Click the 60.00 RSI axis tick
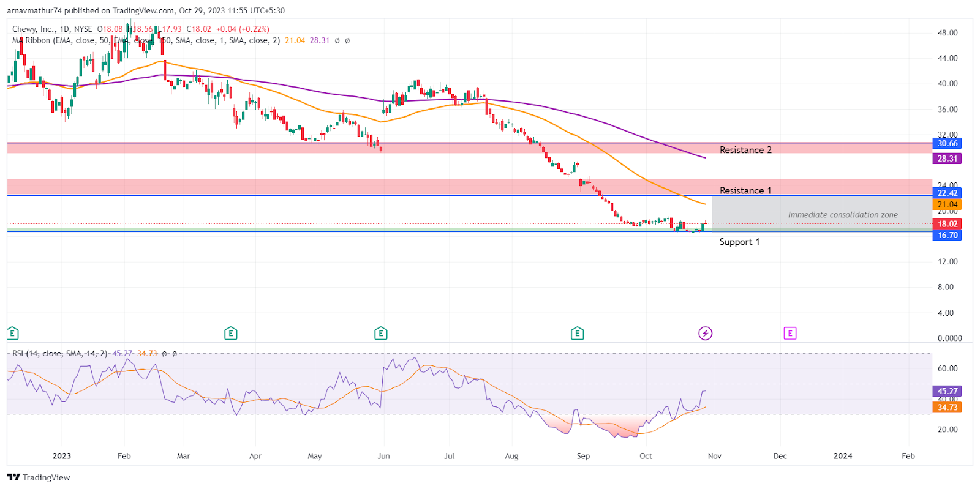 948,368
